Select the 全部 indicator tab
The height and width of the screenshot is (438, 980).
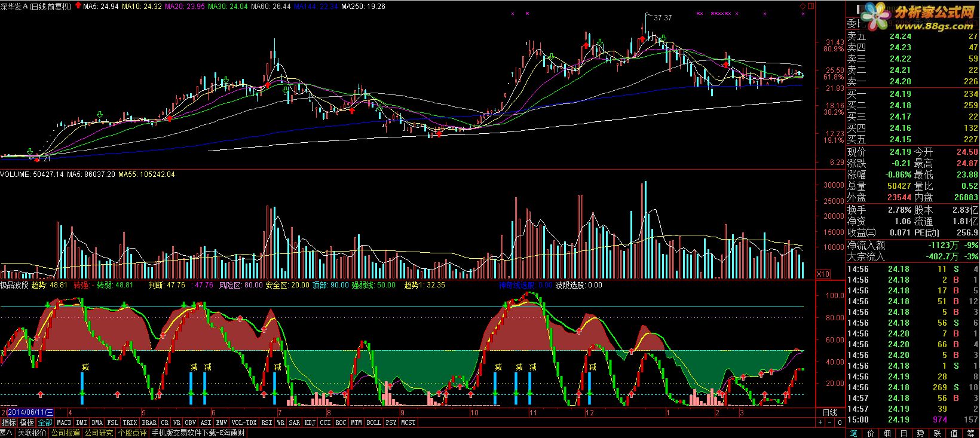click(x=45, y=422)
